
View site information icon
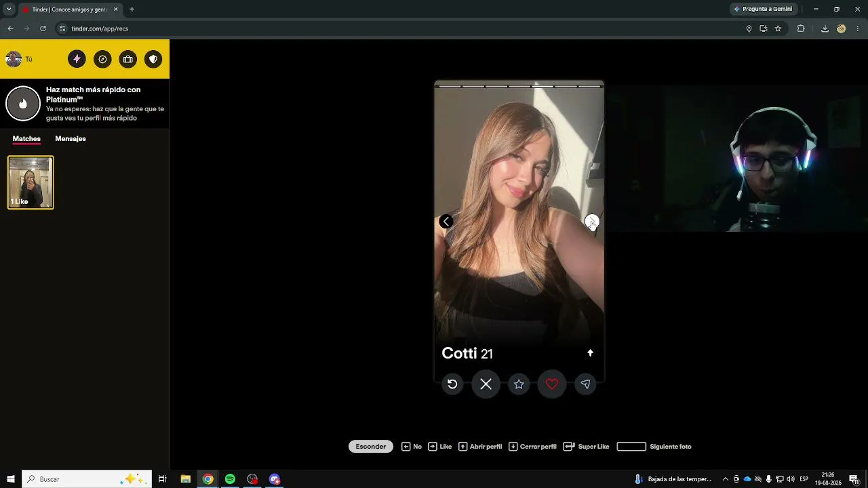[x=62, y=28]
